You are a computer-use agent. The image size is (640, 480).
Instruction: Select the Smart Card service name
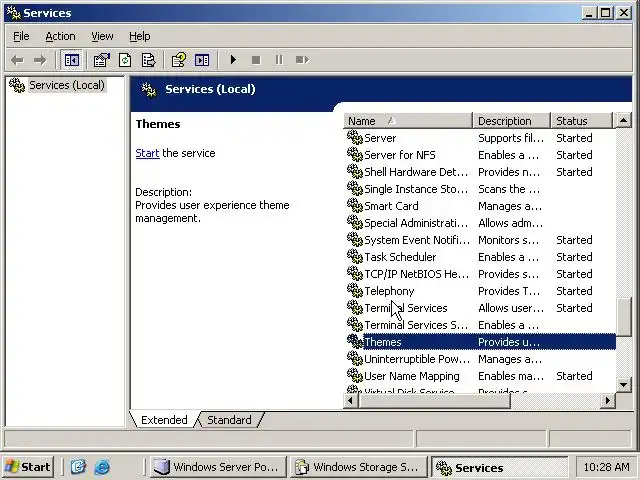click(391, 206)
